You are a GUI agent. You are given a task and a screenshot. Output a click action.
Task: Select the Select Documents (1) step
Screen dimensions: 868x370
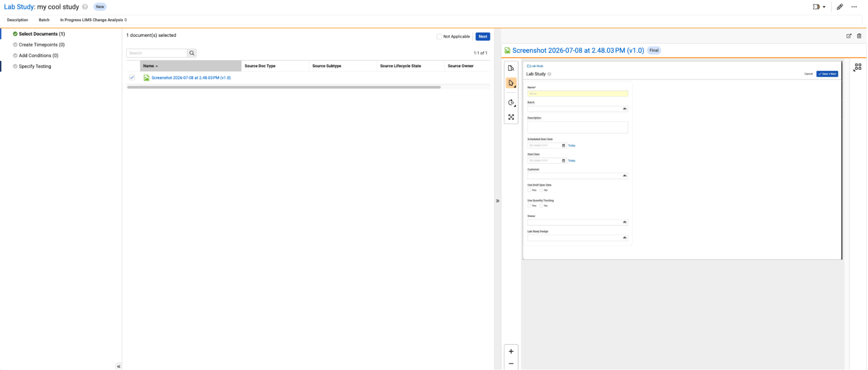click(x=42, y=34)
